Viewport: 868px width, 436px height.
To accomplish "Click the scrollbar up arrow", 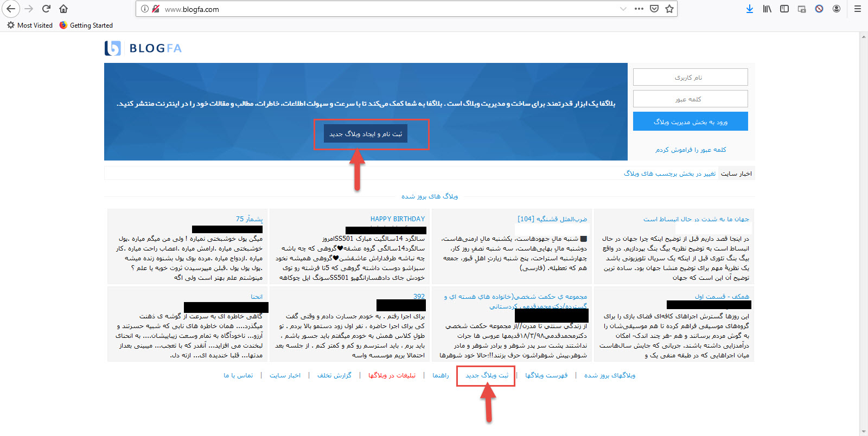I will (x=864, y=37).
